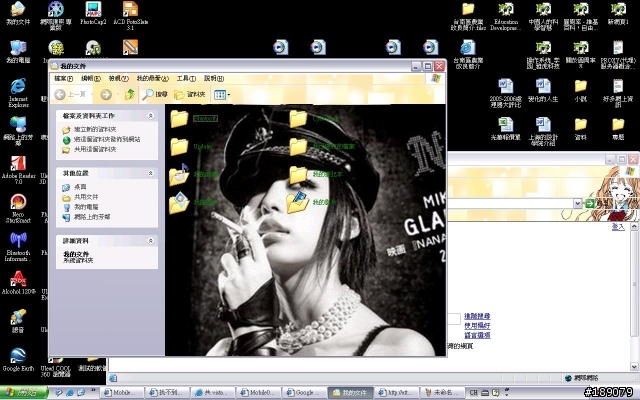Viewport: 640px width, 400px height.
Task: Open the Search (搜尋) pane in Explorer
Action: (156, 95)
